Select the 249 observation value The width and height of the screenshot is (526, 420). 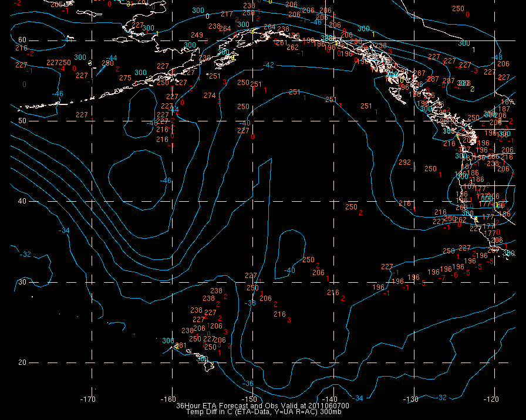[197, 35]
